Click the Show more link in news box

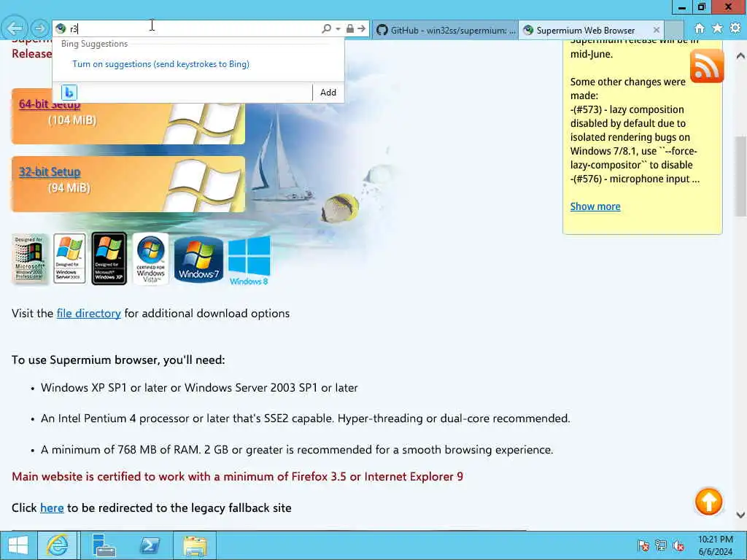pos(595,206)
